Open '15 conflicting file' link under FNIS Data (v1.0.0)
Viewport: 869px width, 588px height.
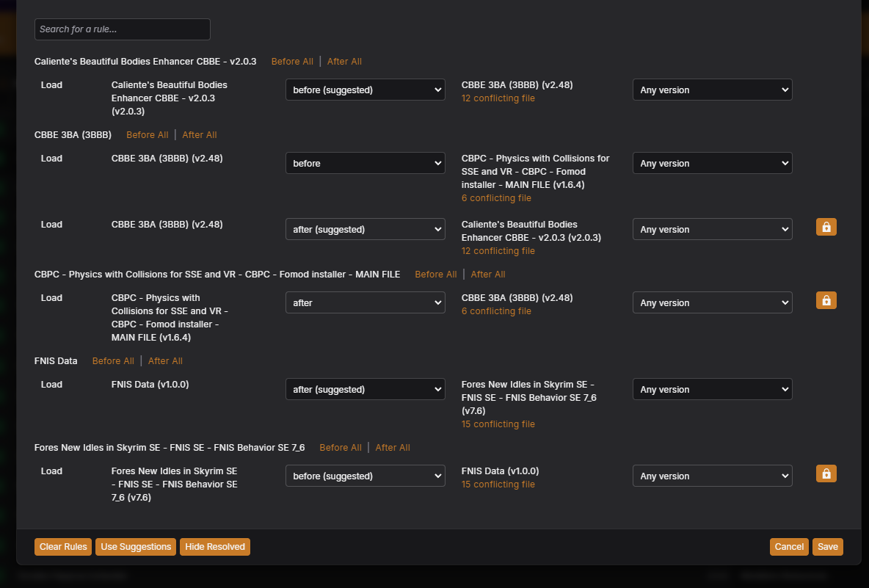(x=498, y=484)
